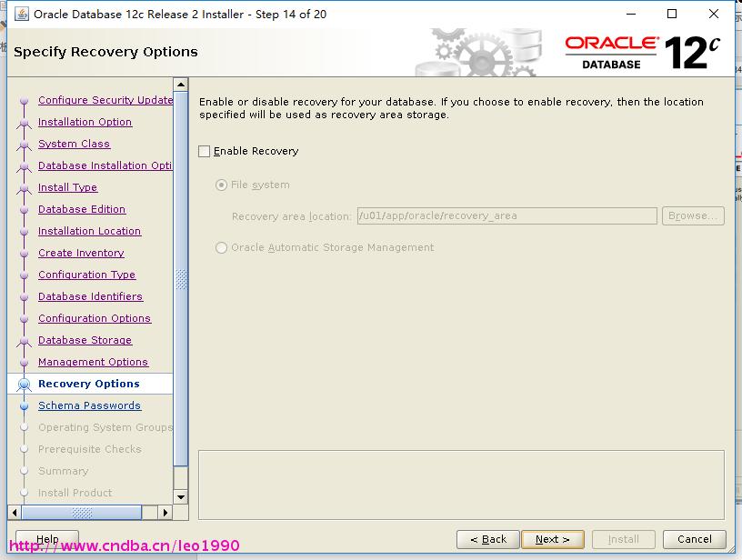Jump to the Configuration Options step

(95, 318)
